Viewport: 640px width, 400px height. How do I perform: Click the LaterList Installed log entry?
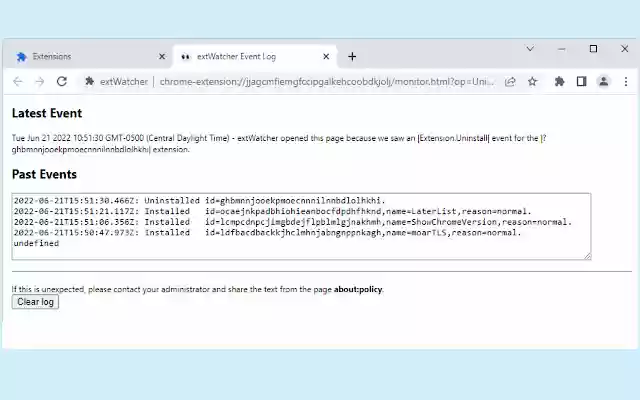(273, 211)
